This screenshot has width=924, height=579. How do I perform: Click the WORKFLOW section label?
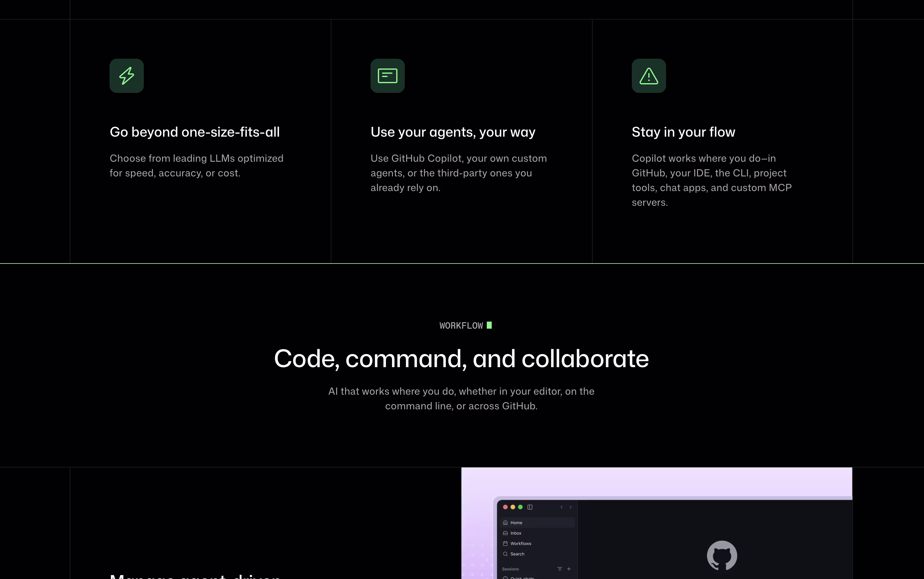(461, 326)
